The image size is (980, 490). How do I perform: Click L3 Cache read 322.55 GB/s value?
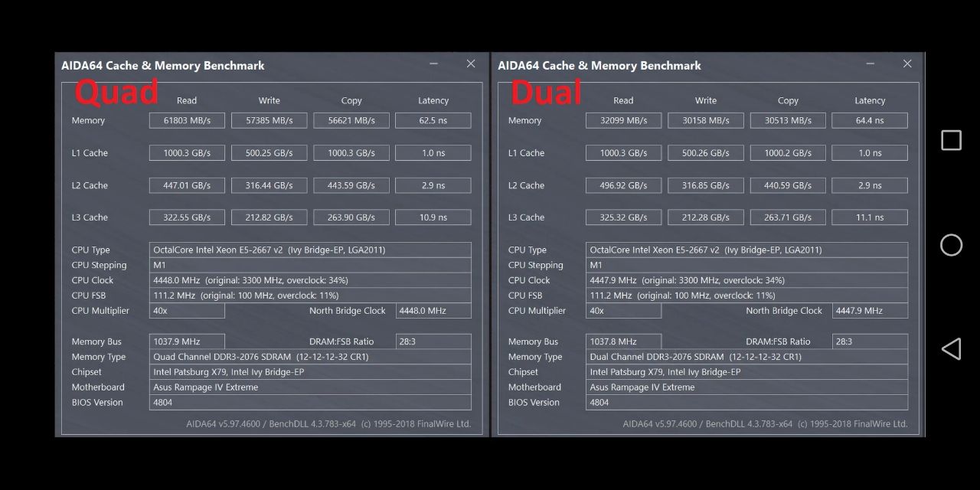point(187,217)
